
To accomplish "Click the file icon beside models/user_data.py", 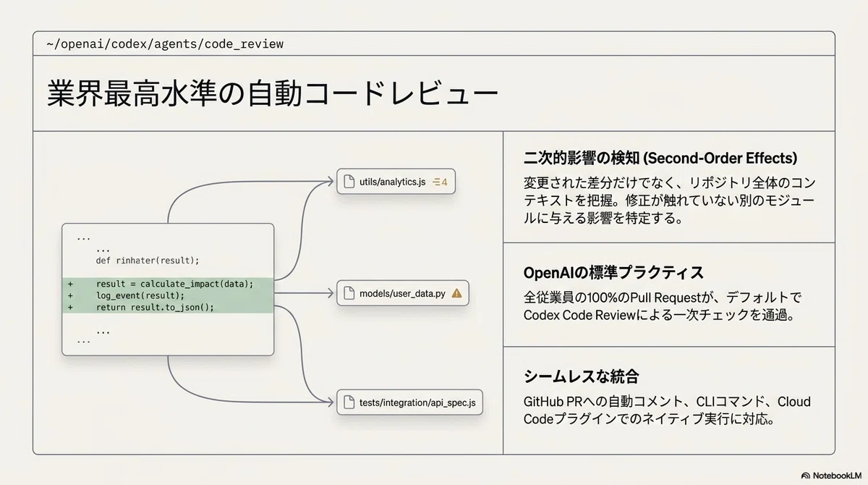I will pyautogui.click(x=349, y=293).
